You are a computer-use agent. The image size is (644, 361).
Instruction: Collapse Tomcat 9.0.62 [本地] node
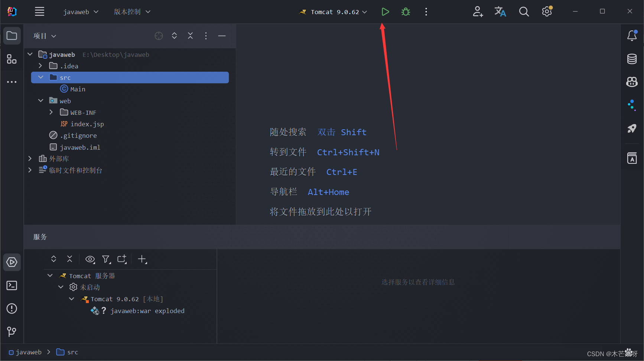point(72,299)
